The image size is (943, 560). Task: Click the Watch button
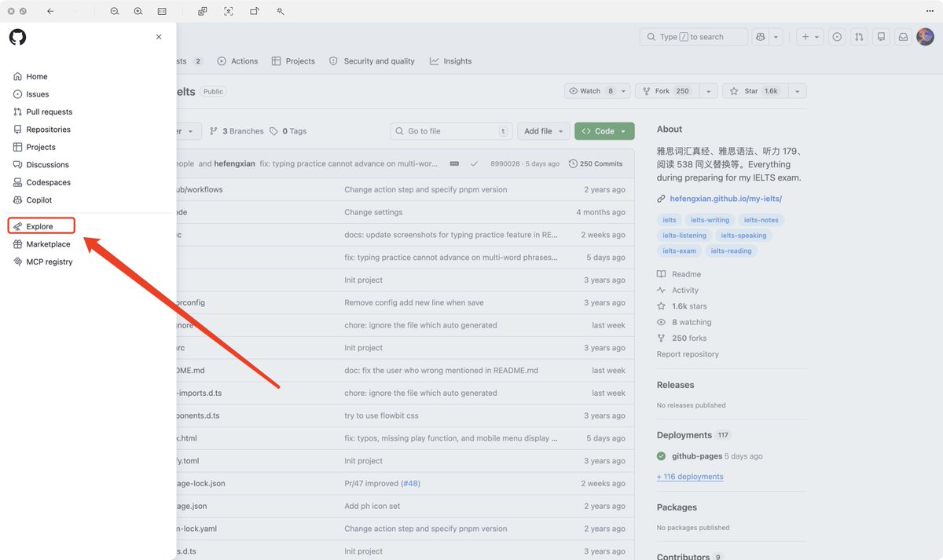597,91
